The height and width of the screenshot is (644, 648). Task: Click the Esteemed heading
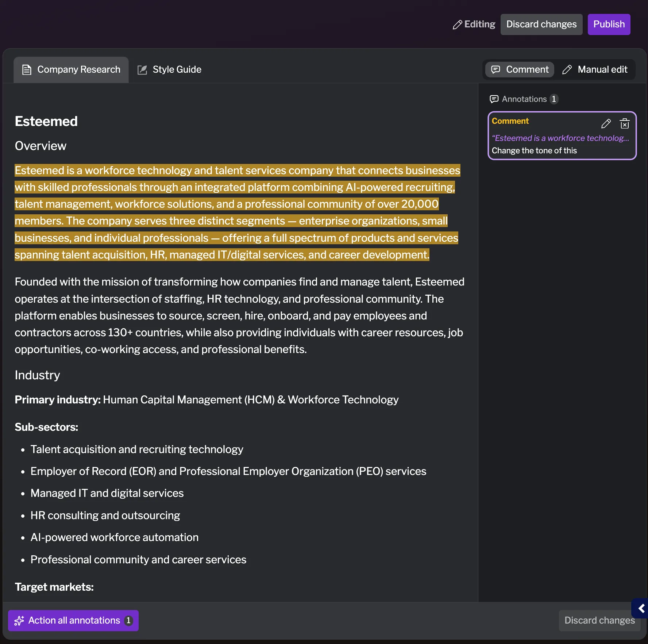pos(46,121)
